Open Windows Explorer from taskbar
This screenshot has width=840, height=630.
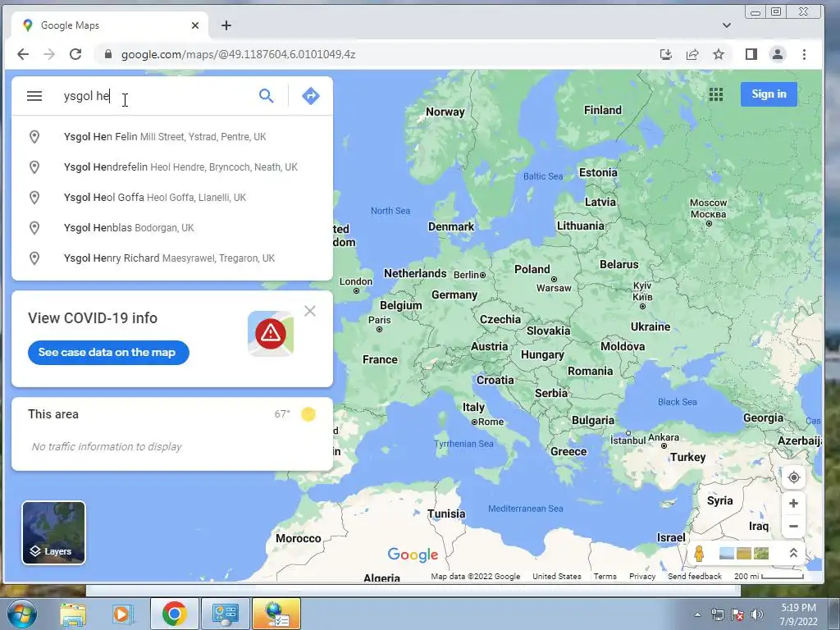(x=73, y=614)
